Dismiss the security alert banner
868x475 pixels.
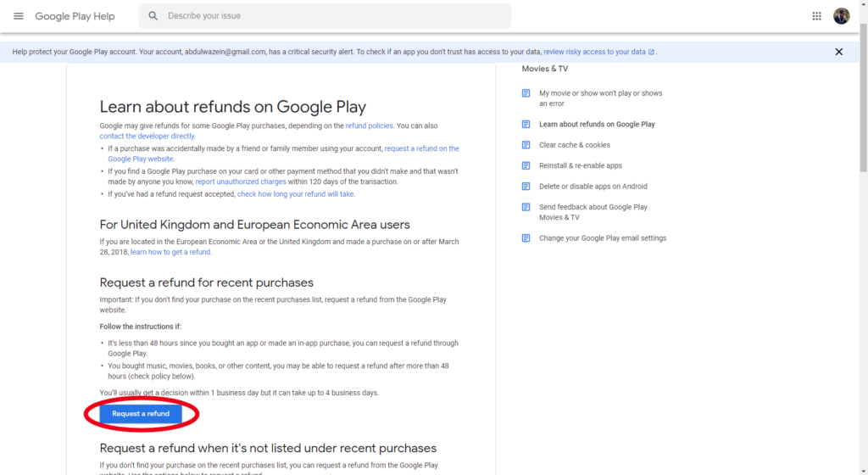pos(838,52)
